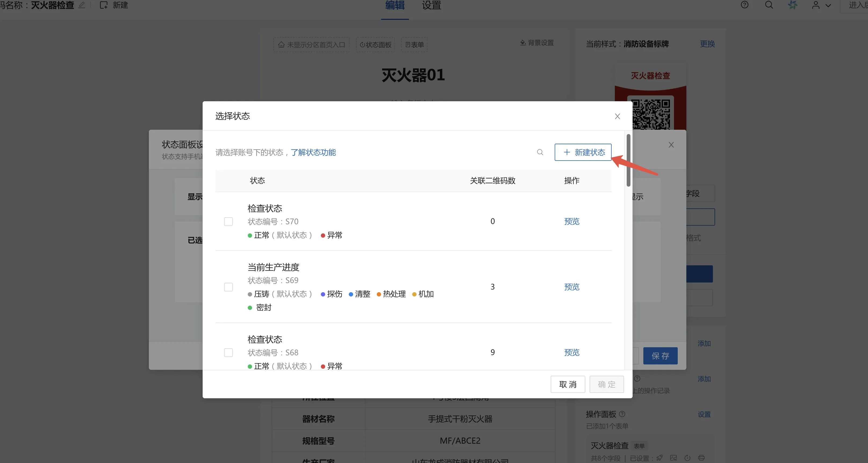The height and width of the screenshot is (463, 868).
Task: Click the 未显示分区首页入口 tag
Action: (x=311, y=45)
